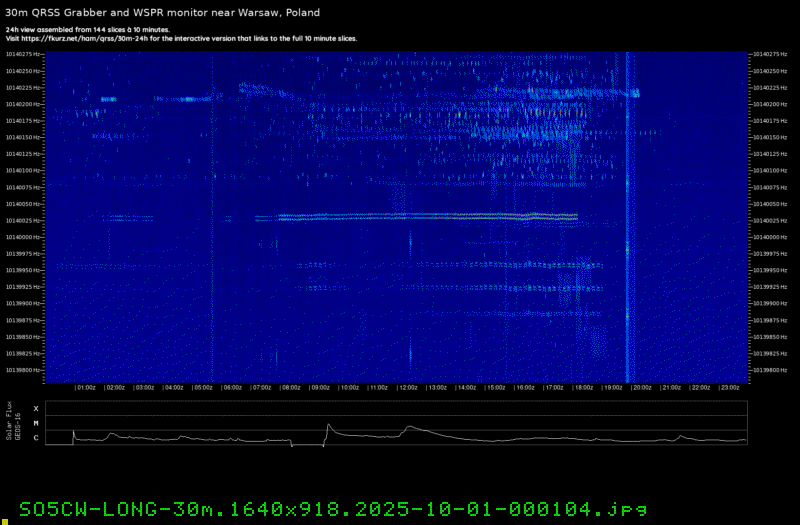Click the 23:00z time label
Screen dimensions: 800x525
tap(730, 388)
